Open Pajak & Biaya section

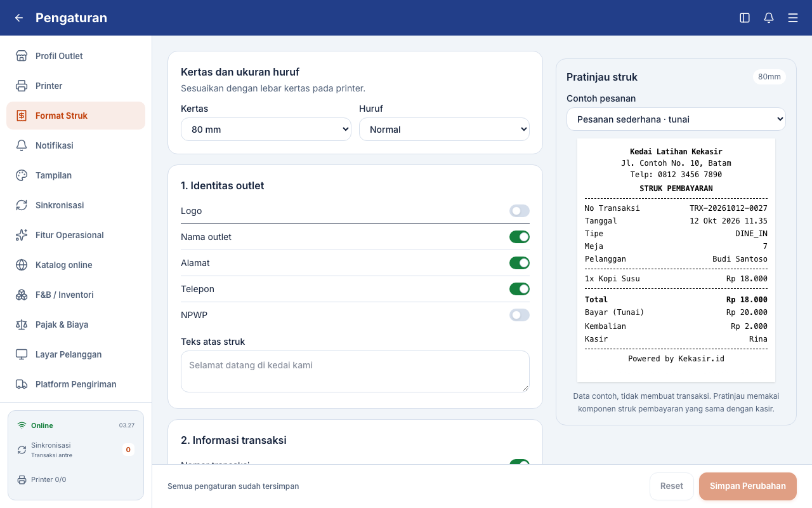pos(76,324)
